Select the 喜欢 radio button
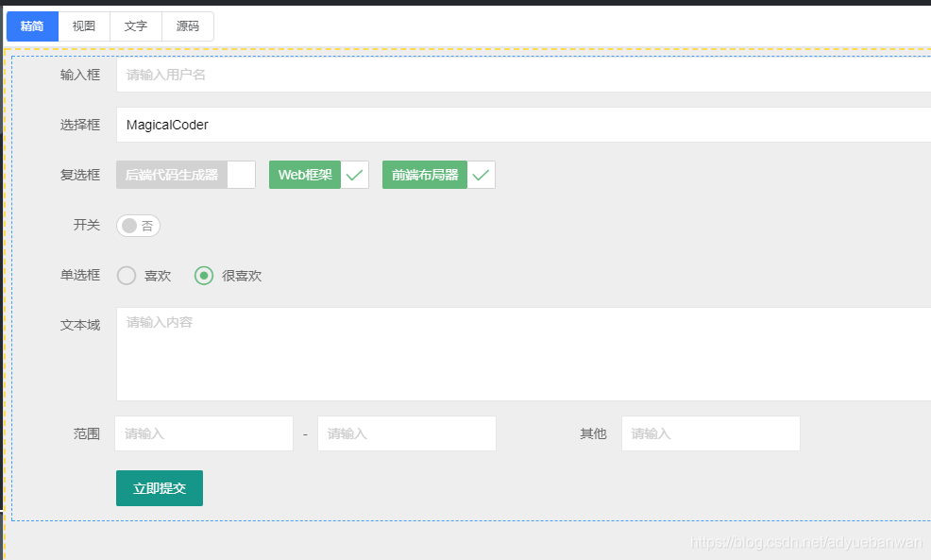 tap(144, 276)
